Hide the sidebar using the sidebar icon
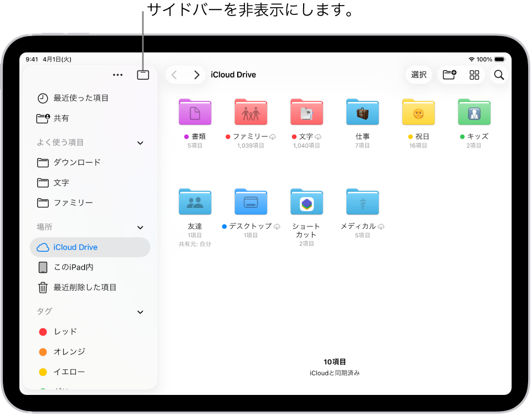Image resolution: width=532 pixels, height=416 pixels. coord(142,74)
